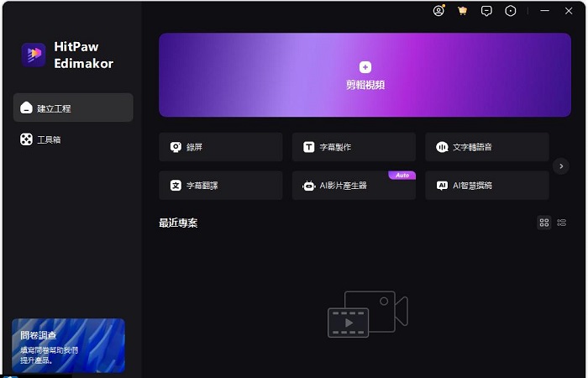This screenshot has width=588, height=378.
Task: Open the 字幕翻譯 subtitle translation tool
Action: coord(220,186)
